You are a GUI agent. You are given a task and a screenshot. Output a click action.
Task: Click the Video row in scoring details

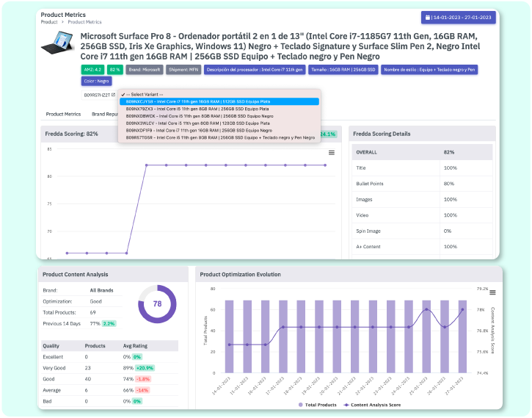point(422,215)
